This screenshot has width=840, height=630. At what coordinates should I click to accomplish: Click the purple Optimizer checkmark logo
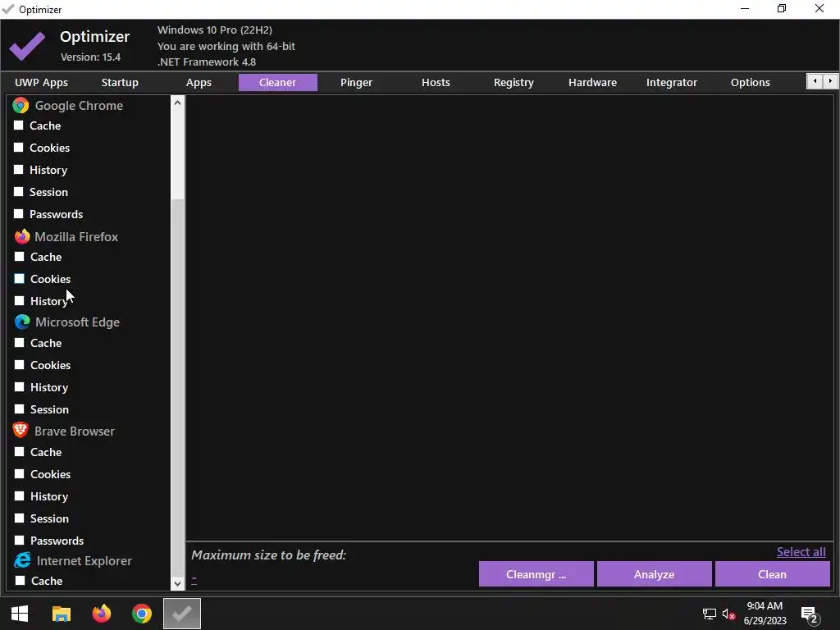[27, 46]
